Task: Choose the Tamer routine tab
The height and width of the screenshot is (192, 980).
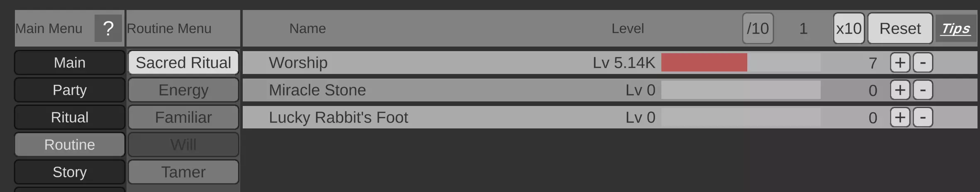Action: tap(183, 172)
